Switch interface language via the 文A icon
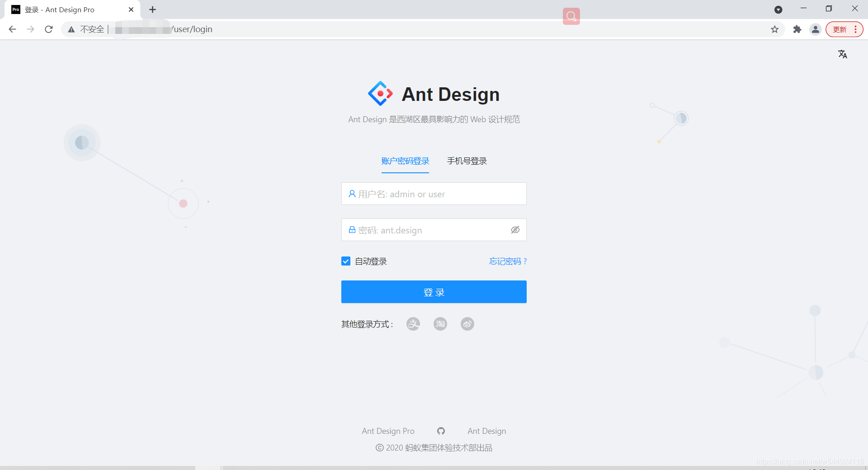The image size is (868, 470). pos(843,54)
